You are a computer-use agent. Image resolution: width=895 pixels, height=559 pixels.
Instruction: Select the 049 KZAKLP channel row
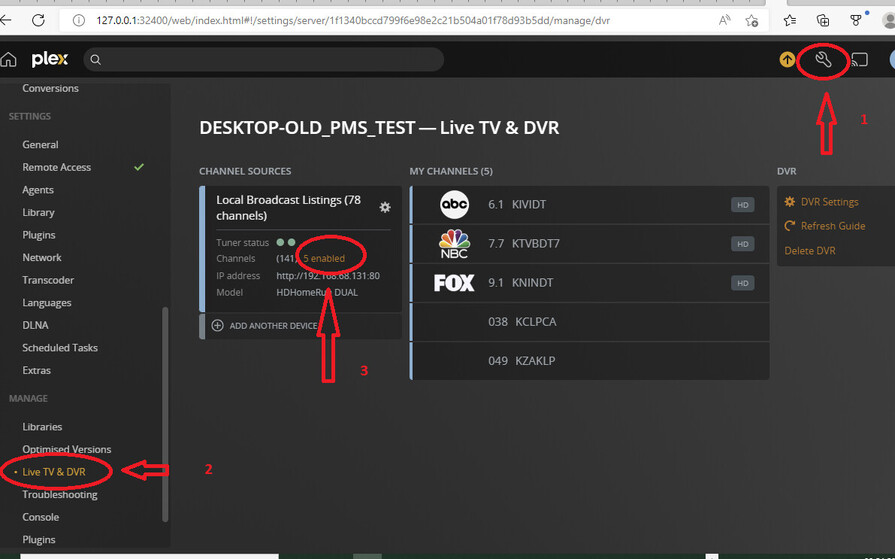point(590,361)
